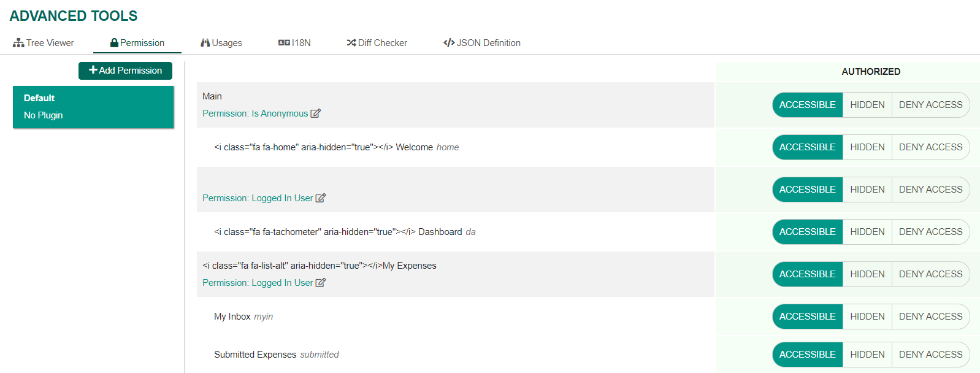Click the I18N language icon

[x=284, y=43]
